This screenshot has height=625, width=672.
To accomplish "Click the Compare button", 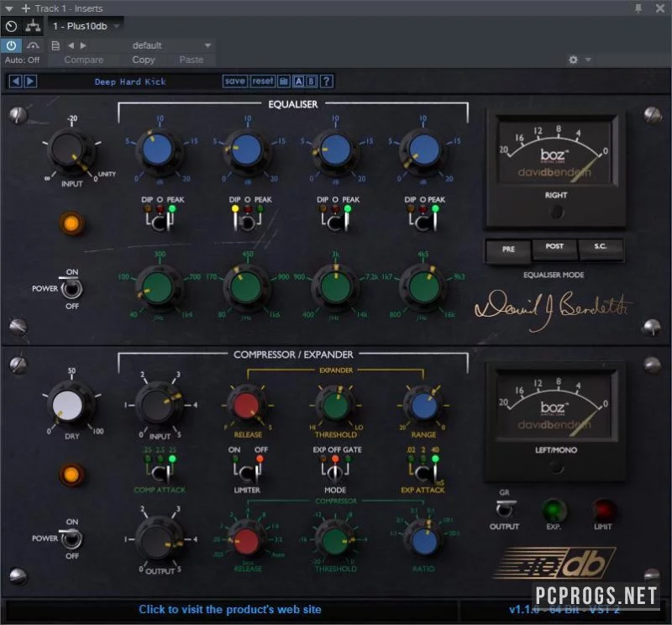I will (x=84, y=60).
